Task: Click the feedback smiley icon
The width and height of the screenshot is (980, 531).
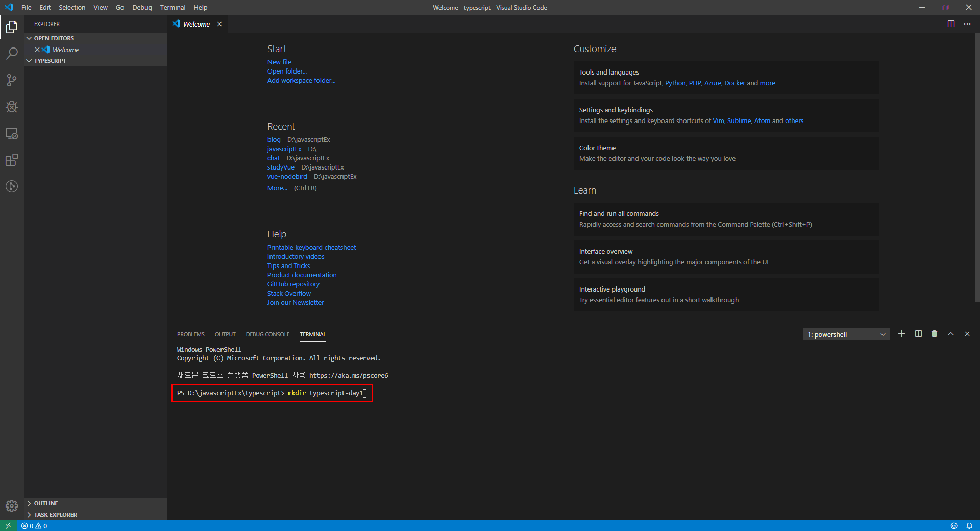Action: point(954,526)
